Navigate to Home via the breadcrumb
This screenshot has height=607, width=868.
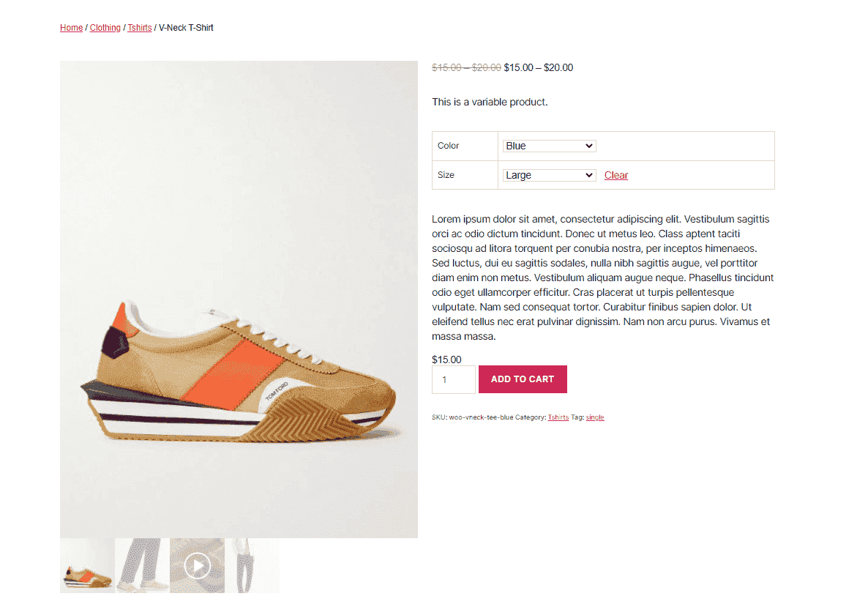[x=71, y=27]
